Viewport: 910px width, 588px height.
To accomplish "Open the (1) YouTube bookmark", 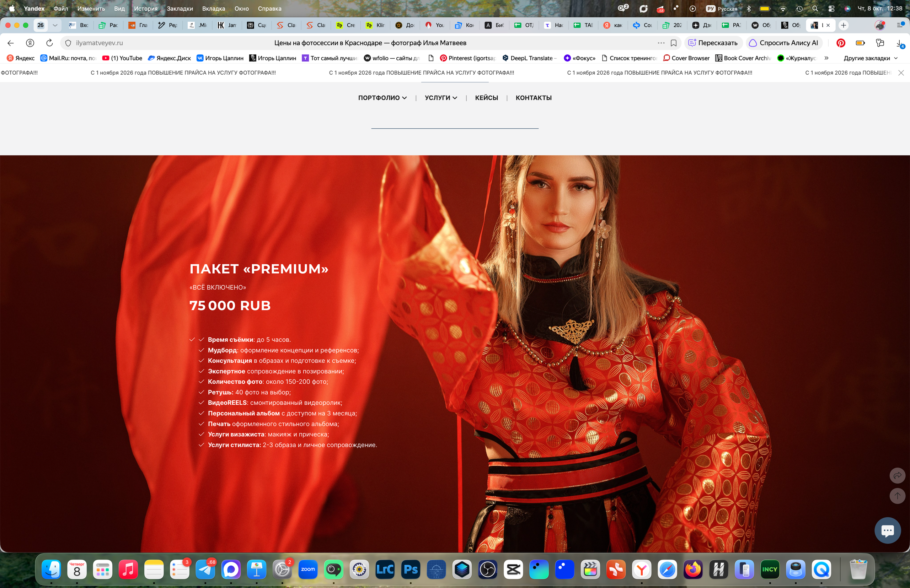I will pos(122,58).
